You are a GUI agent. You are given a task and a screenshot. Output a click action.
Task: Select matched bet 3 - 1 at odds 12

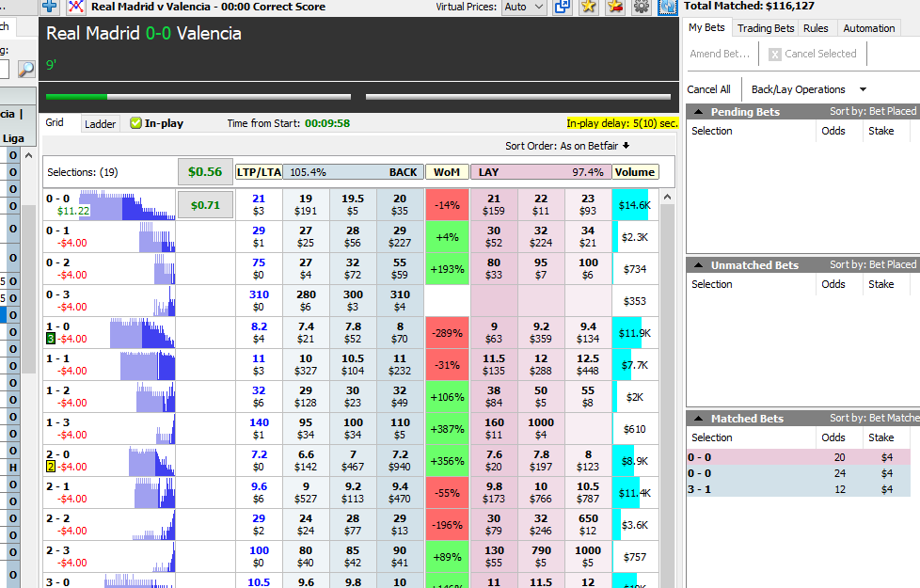click(x=798, y=489)
